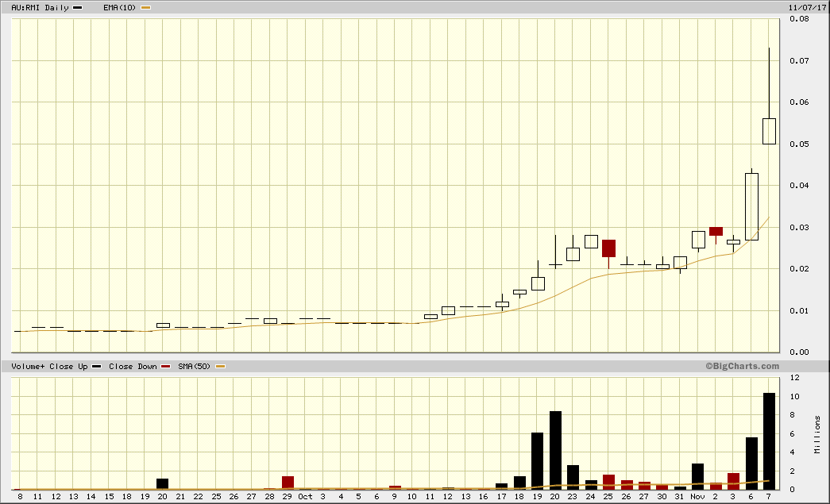830x504 pixels.
Task: Click the Nov 7 candlestick body near 0.05
Action: (769, 131)
